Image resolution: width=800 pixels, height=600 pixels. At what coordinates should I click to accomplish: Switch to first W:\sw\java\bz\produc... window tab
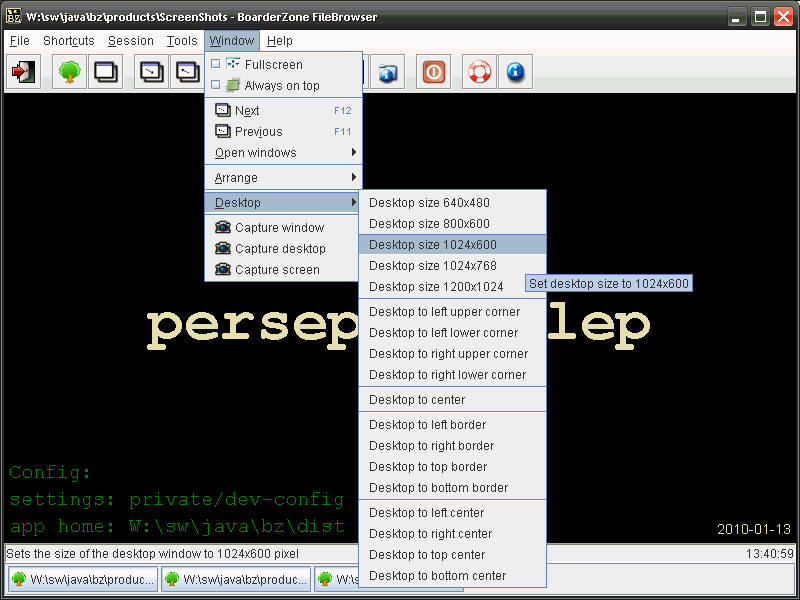pos(83,579)
